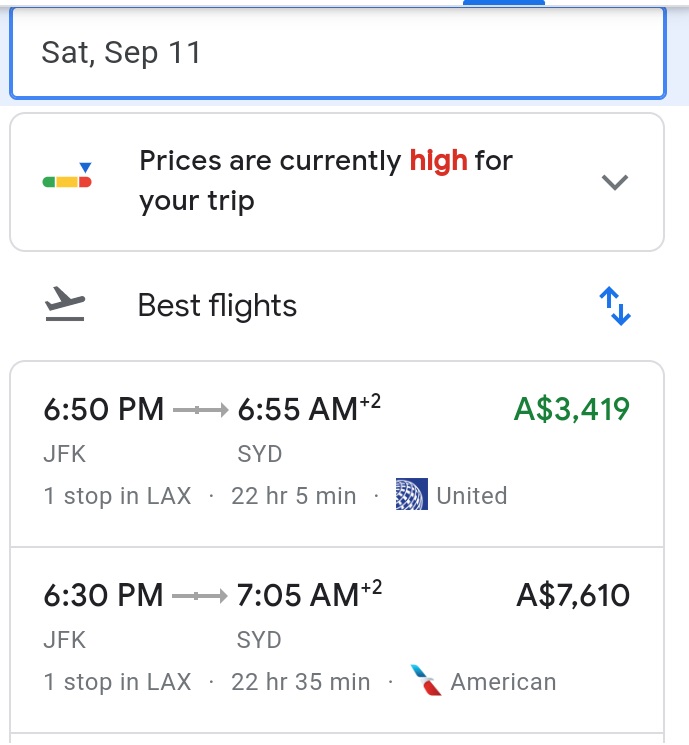Screen dimensions: 689x745
Task: Open the 6:50 PM departure flight
Action: click(104, 409)
